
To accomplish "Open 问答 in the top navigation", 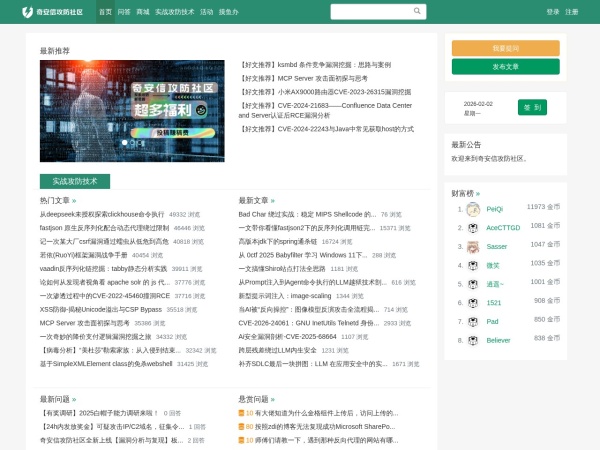I will [x=124, y=12].
